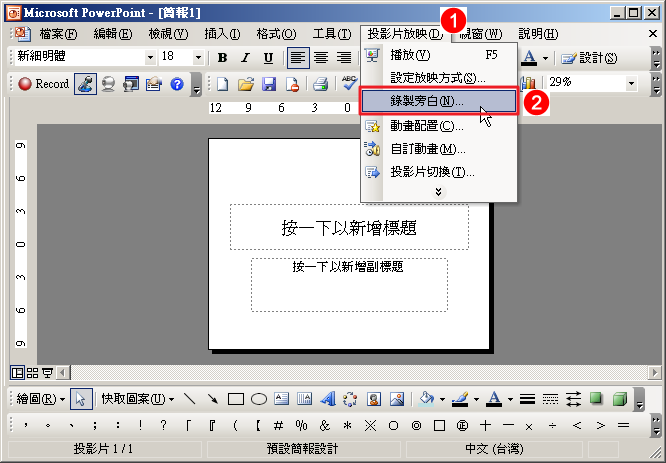Image resolution: width=666 pixels, height=463 pixels.
Task: Start slideshow from view buttons
Action: point(47,373)
